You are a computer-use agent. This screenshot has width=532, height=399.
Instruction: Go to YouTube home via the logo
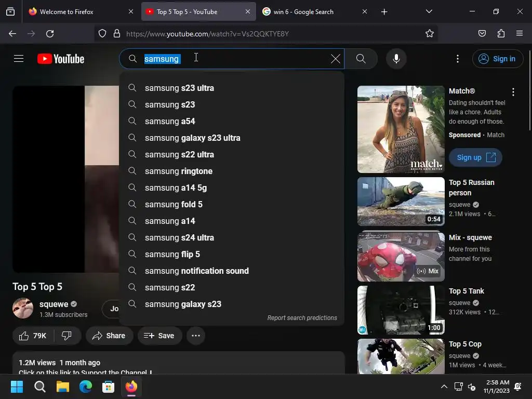[61, 59]
